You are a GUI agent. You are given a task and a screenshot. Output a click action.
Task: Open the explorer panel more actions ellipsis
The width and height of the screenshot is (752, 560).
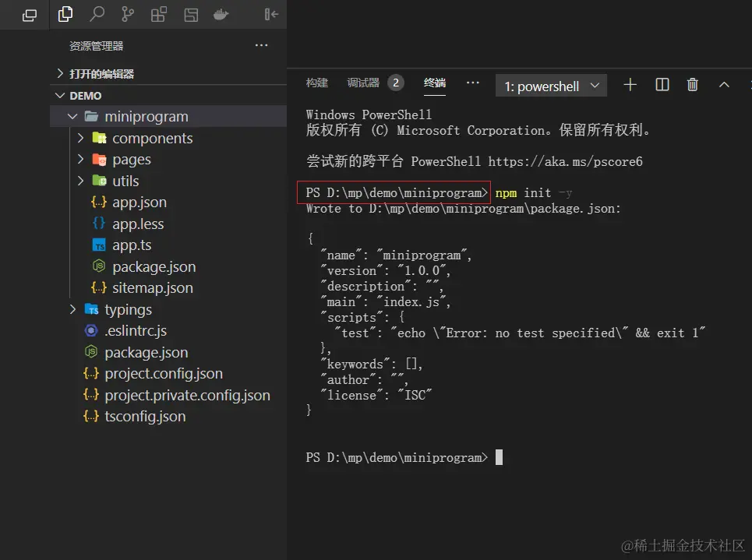[x=261, y=45]
